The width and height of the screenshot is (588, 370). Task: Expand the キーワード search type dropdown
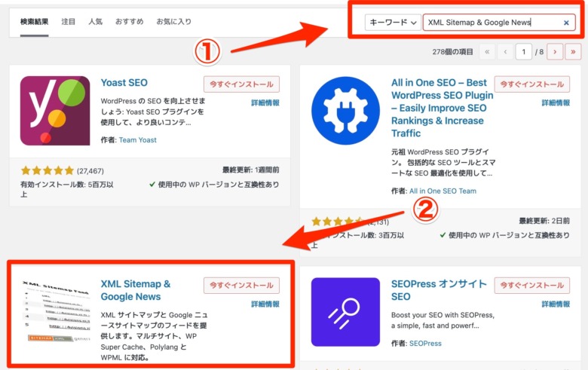point(393,23)
